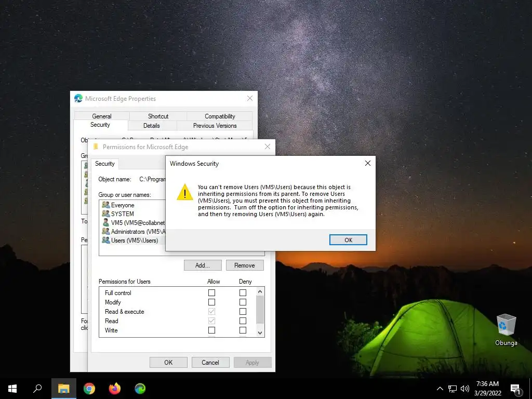Select Security tab in Permissions dialog
The height and width of the screenshot is (399, 532).
click(x=105, y=164)
